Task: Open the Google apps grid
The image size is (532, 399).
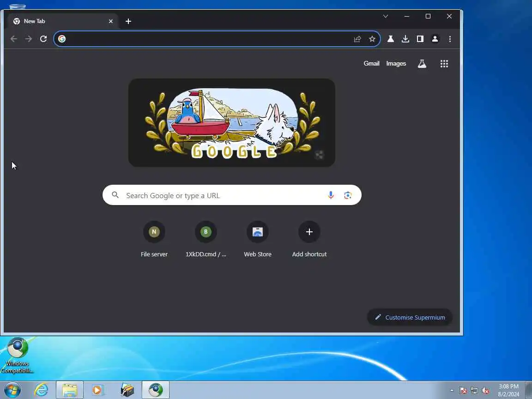Action: pyautogui.click(x=444, y=64)
